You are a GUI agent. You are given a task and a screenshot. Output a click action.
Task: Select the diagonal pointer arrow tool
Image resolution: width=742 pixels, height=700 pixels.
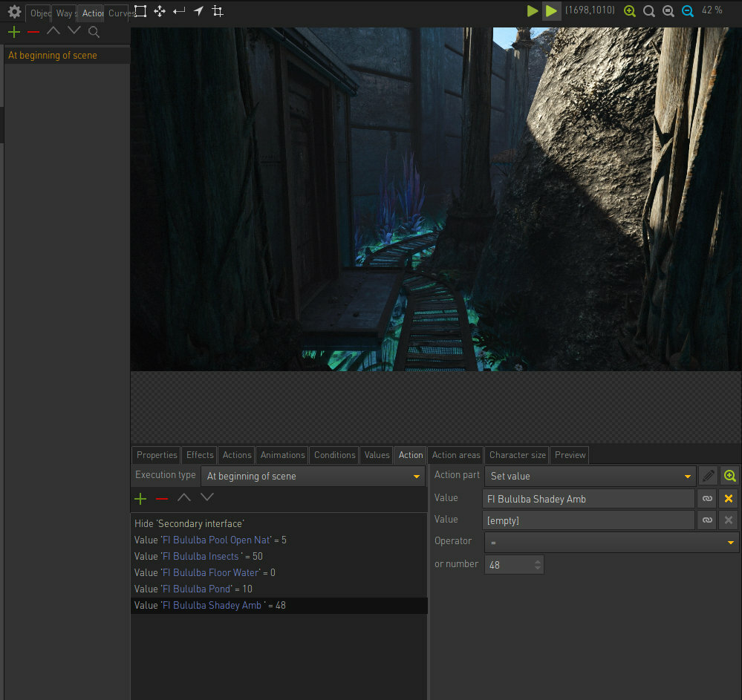coord(198,11)
